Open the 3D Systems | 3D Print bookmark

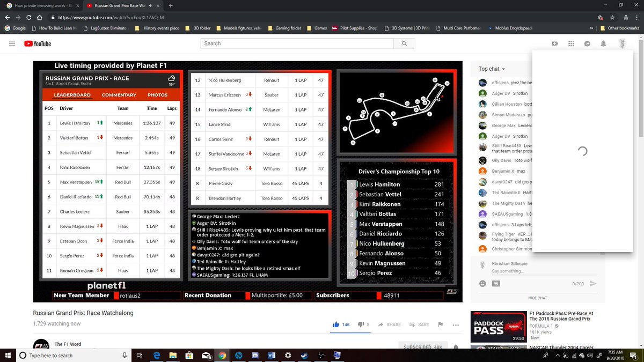coord(407,28)
